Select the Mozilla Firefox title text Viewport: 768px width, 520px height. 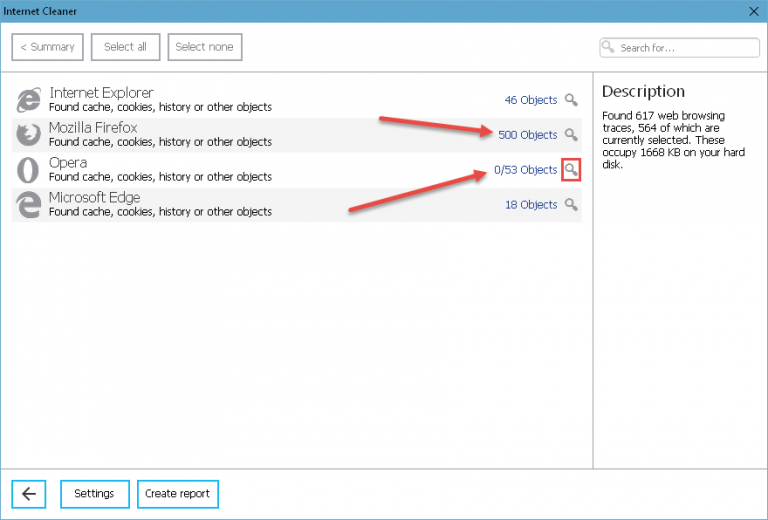(x=93, y=127)
